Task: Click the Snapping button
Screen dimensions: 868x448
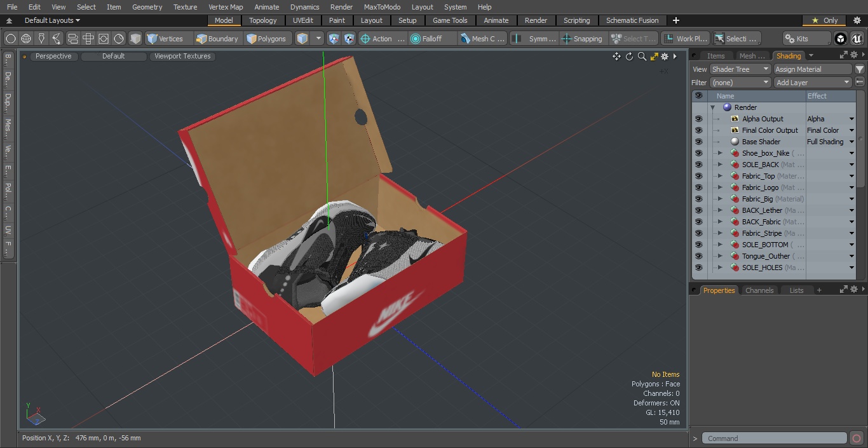Action: click(582, 39)
